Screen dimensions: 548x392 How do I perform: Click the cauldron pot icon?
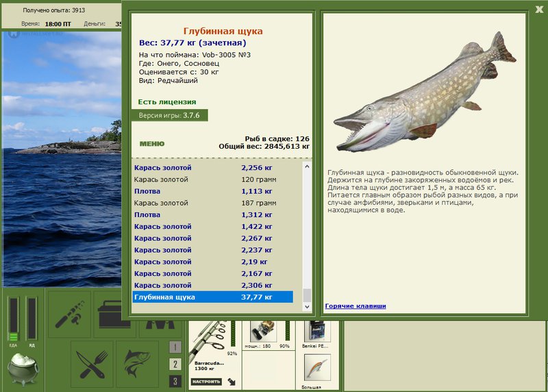point(23,369)
